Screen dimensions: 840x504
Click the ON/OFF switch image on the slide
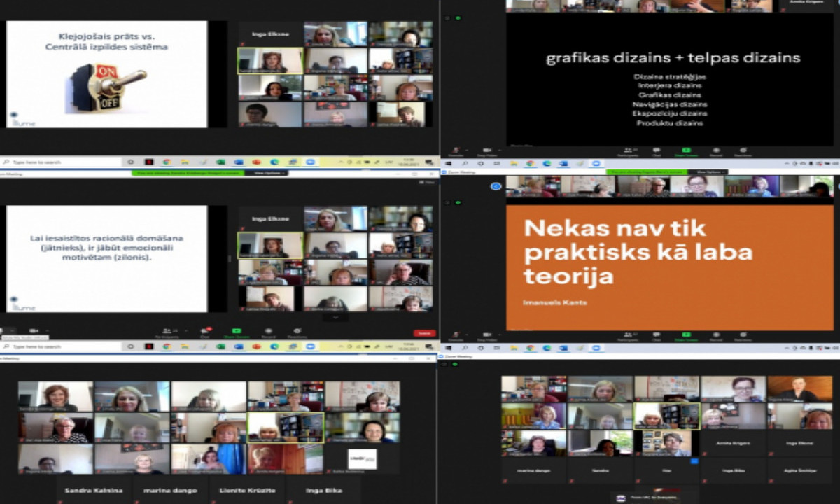[x=106, y=87]
